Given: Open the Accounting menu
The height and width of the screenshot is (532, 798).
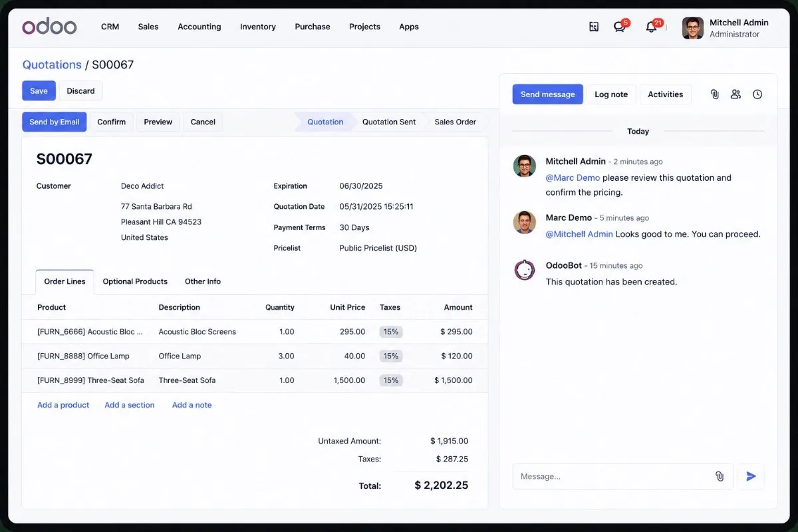Looking at the screenshot, I should 199,27.
